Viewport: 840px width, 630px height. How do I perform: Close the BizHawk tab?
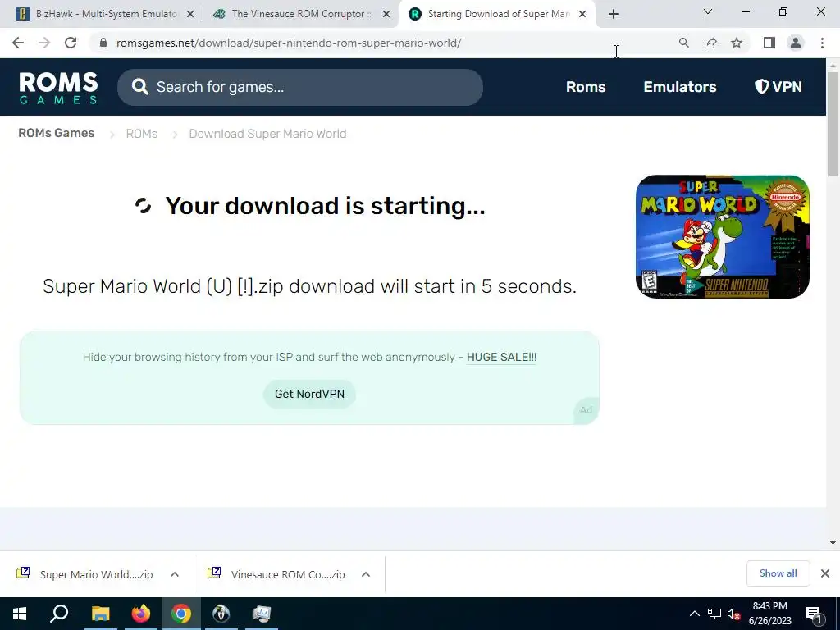tap(190, 14)
